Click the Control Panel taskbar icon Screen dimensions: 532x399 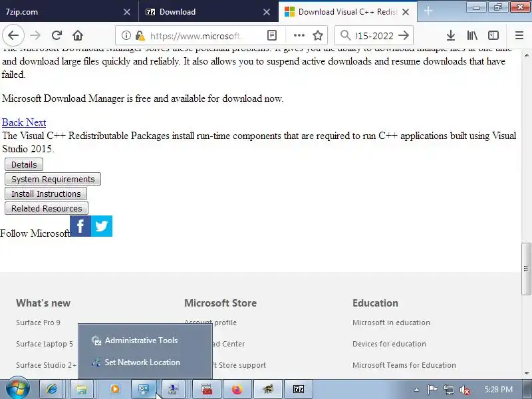(x=144, y=389)
